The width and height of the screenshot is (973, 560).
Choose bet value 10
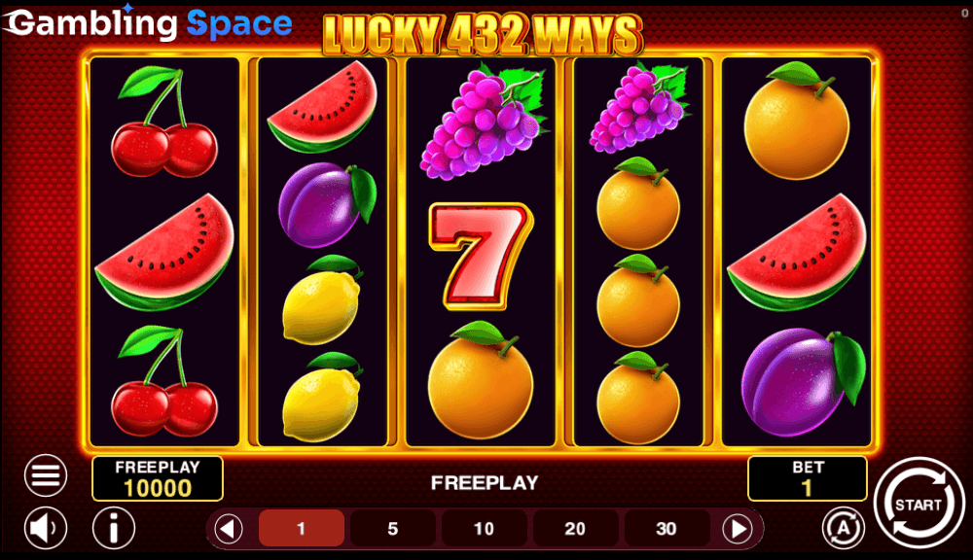(484, 528)
